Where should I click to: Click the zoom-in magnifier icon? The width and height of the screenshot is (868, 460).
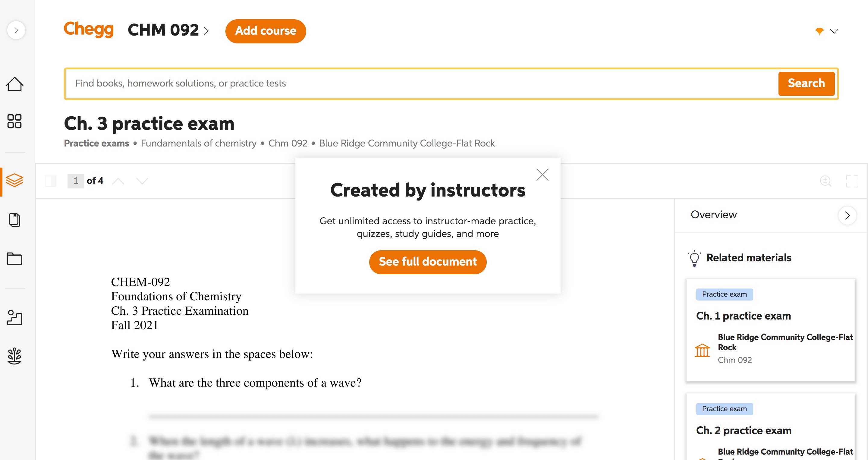826,181
